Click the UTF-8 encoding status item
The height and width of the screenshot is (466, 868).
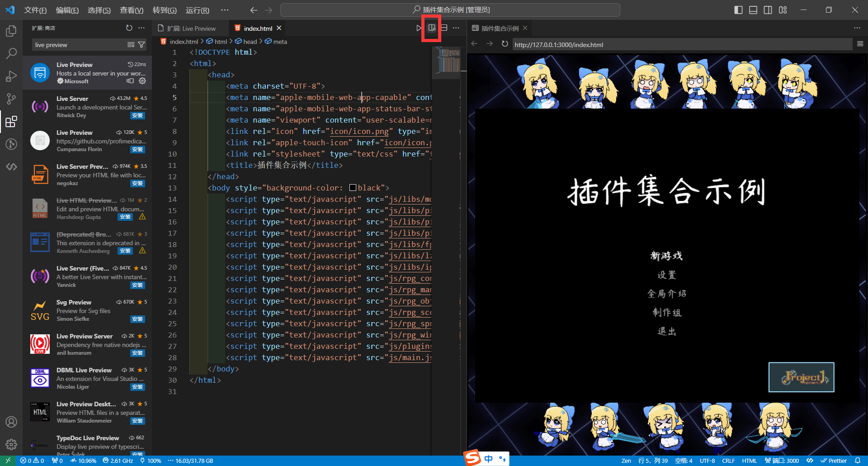[708, 461]
